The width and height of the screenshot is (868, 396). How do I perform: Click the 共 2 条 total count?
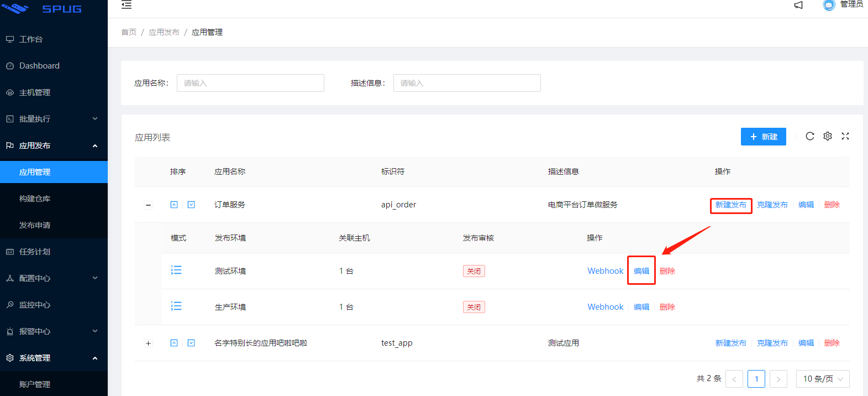(709, 378)
